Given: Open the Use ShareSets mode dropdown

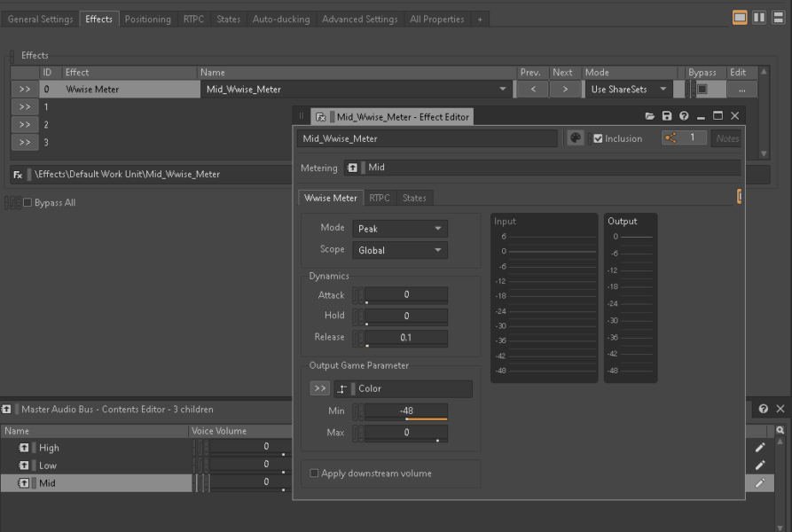Looking at the screenshot, I should coord(629,90).
